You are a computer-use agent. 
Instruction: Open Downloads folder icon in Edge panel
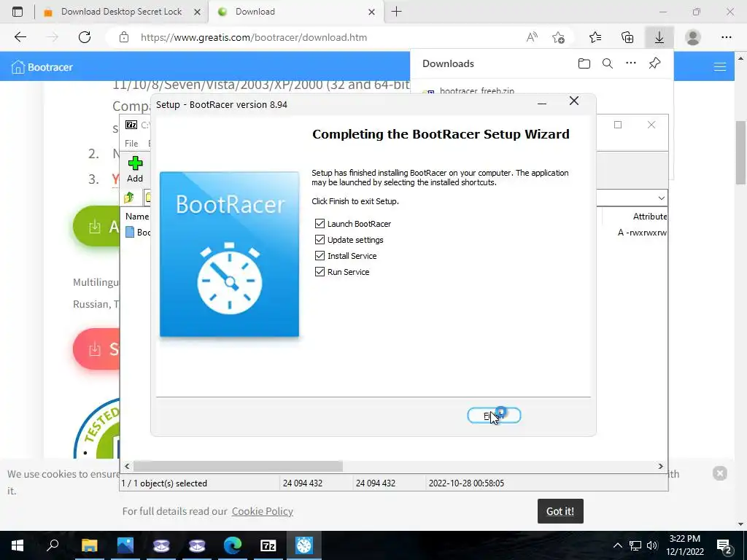[x=584, y=63]
